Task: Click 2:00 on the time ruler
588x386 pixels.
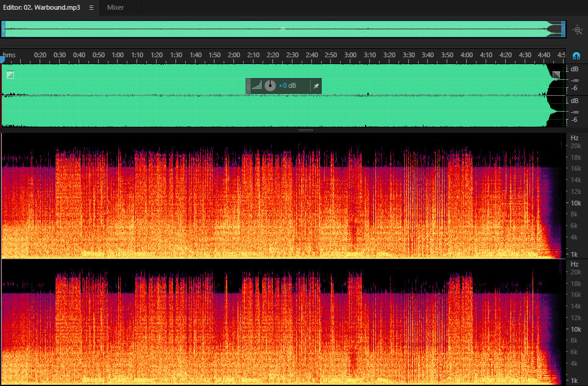Action: (x=234, y=55)
